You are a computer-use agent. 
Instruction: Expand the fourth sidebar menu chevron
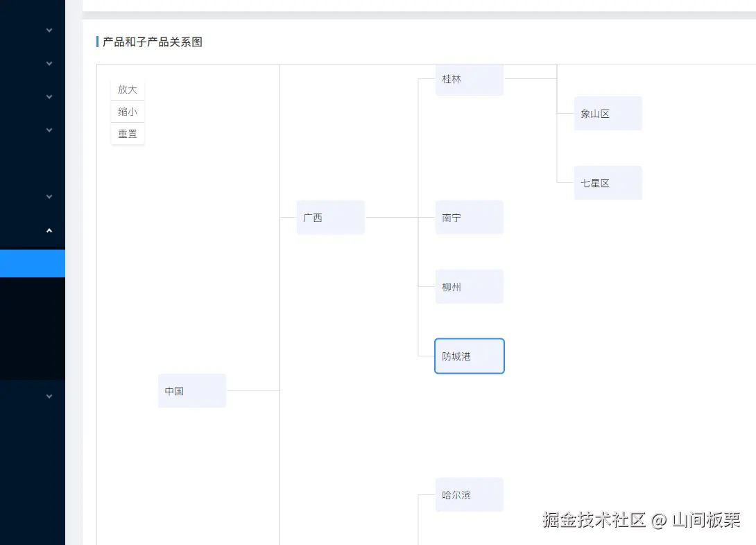click(49, 130)
